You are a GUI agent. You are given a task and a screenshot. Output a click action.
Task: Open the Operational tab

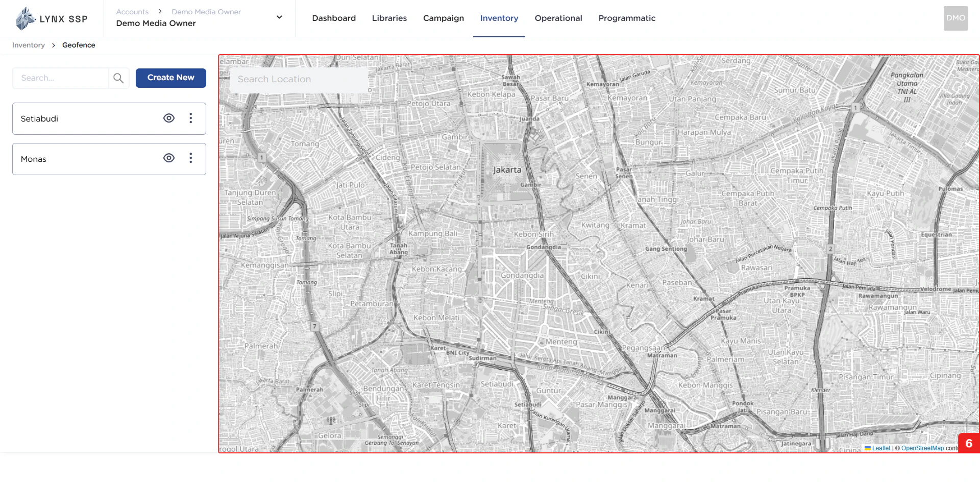(x=558, y=18)
